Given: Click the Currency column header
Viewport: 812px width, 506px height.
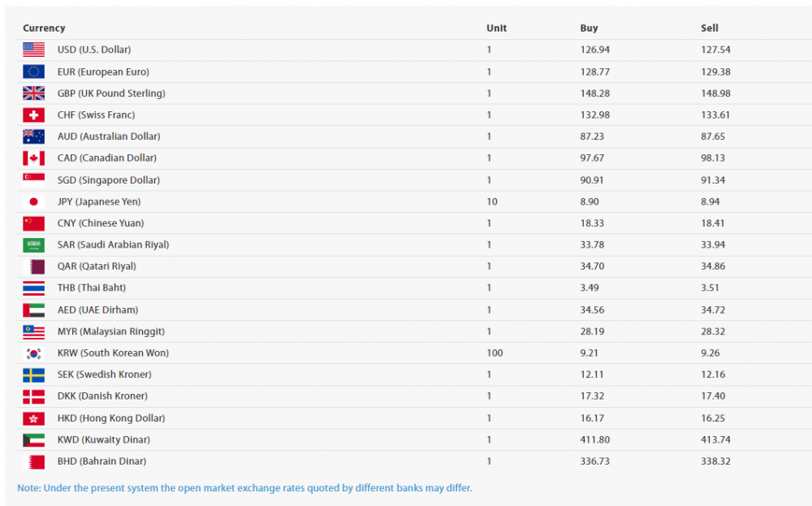Looking at the screenshot, I should point(44,28).
